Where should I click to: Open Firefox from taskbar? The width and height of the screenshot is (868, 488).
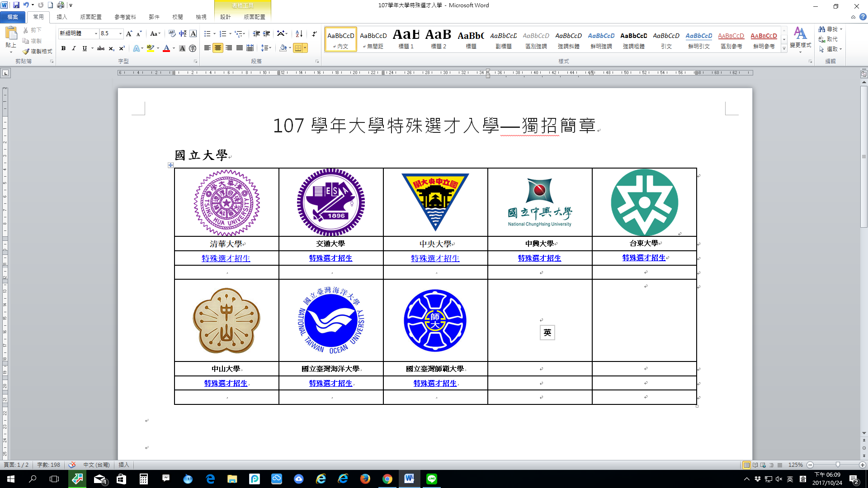pos(365,479)
